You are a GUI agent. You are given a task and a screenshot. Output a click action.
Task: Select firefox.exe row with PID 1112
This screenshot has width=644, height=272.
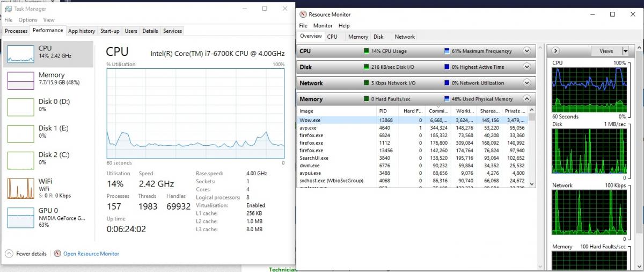pyautogui.click(x=413, y=143)
